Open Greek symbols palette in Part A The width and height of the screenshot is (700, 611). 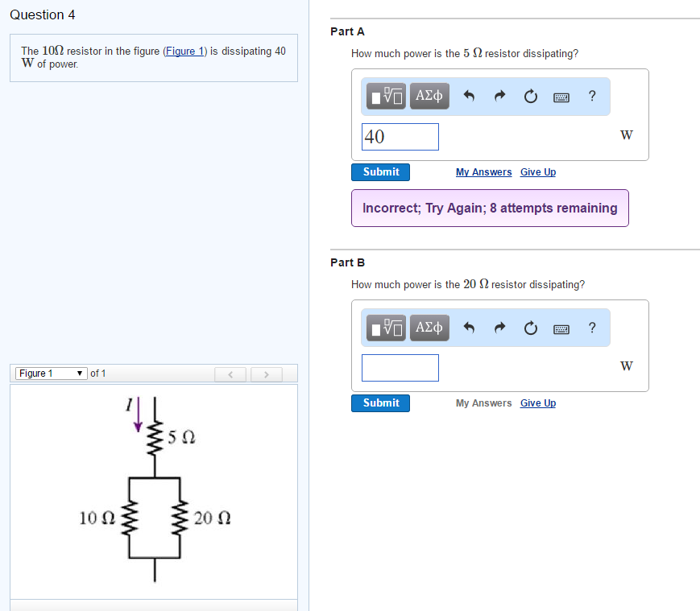click(429, 96)
